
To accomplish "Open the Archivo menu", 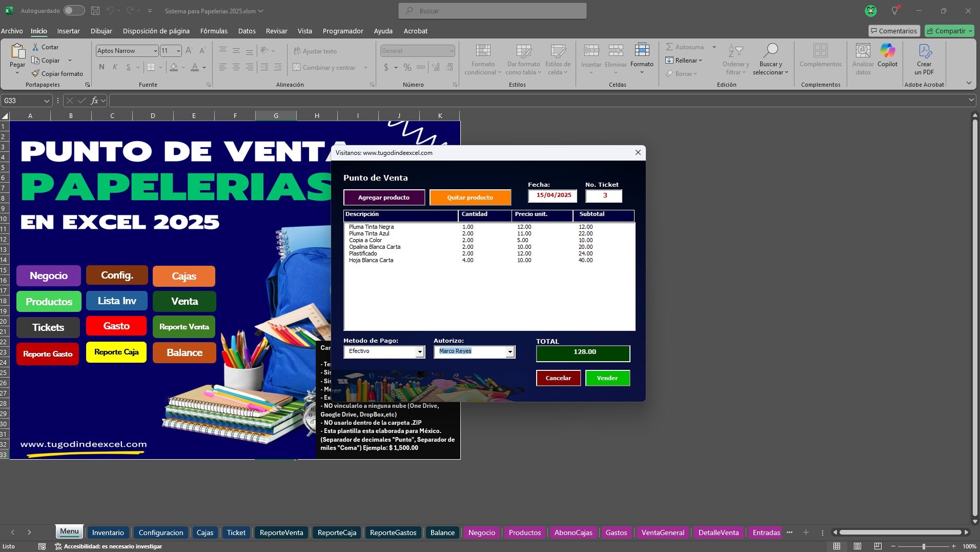I will [12, 31].
